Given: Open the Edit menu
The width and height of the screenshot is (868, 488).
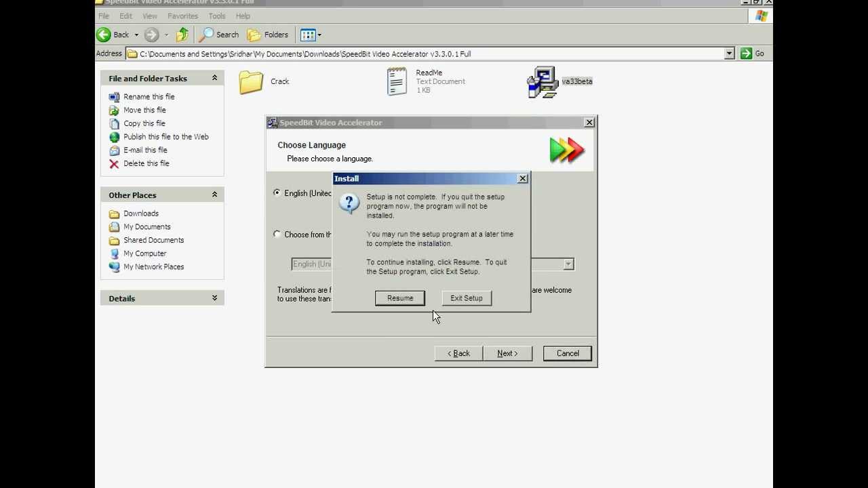Looking at the screenshot, I should click(125, 16).
